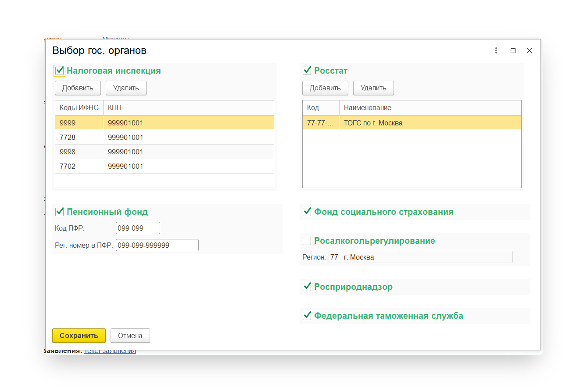This screenshot has width=587, height=392.
Task: Uncheck Фонд социального страхования
Action: coord(307,212)
